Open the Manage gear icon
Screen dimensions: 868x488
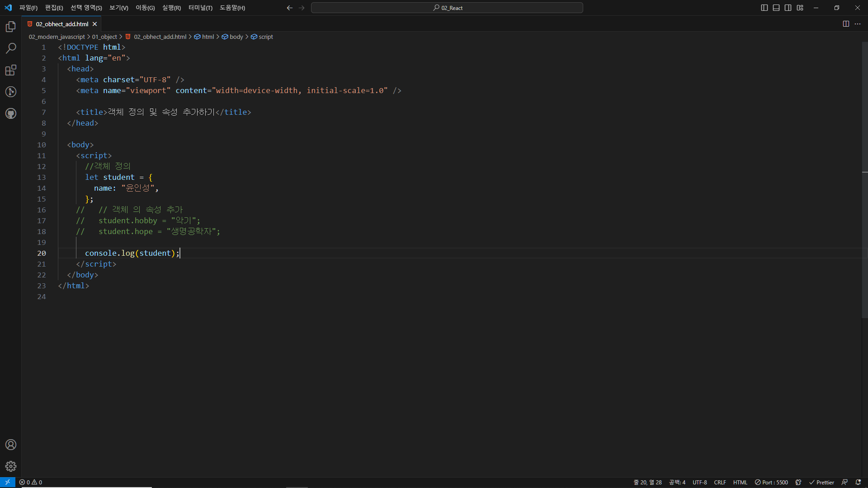click(x=11, y=466)
